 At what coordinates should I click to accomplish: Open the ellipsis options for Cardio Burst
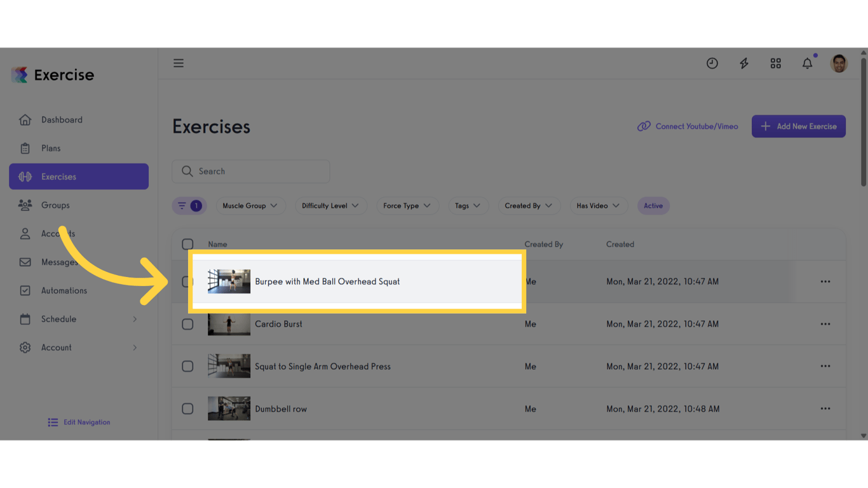point(825,324)
